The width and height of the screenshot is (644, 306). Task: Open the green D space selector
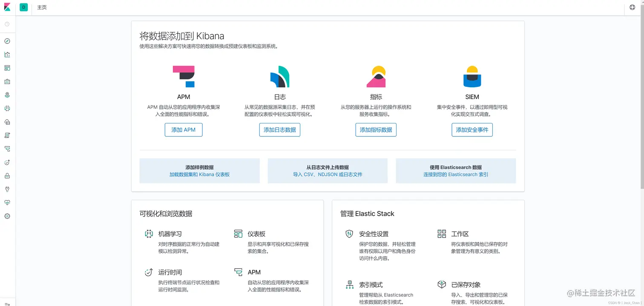(x=23, y=7)
